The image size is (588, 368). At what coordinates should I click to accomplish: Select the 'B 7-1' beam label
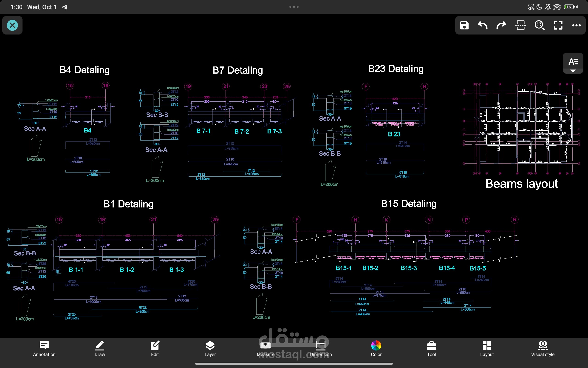coord(203,131)
